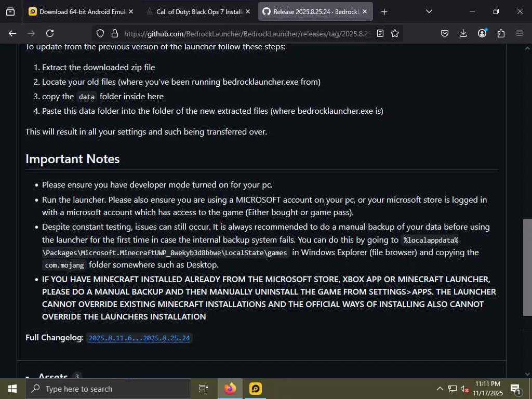Viewport: 532px width, 399px height.
Task: Switch to Download 64-bit Android Emulator tab
Action: pyautogui.click(x=81, y=11)
